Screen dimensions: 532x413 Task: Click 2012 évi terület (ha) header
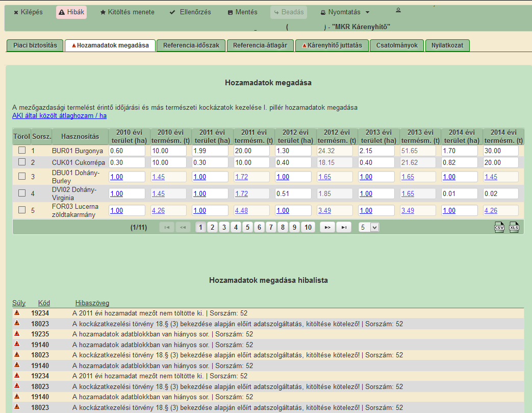(295, 136)
